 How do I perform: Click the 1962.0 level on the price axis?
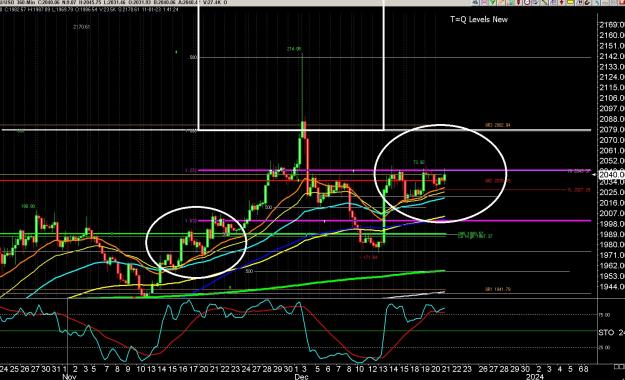click(x=612, y=266)
